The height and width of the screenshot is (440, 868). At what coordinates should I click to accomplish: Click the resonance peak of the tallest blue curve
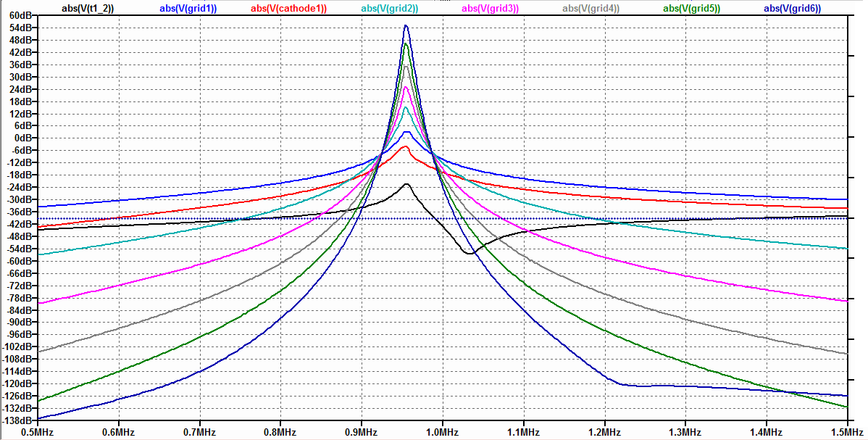[406, 26]
